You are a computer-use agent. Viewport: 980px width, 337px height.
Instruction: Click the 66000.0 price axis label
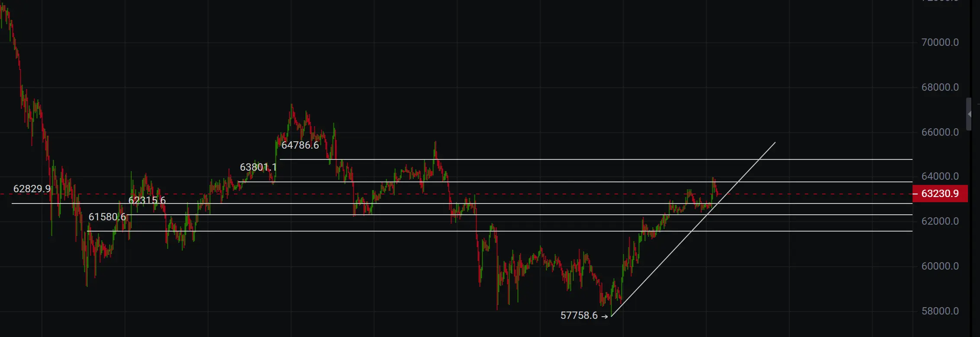tap(940, 132)
